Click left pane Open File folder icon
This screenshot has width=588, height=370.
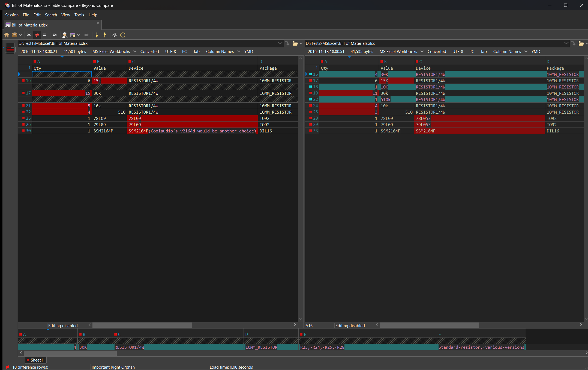tap(295, 43)
